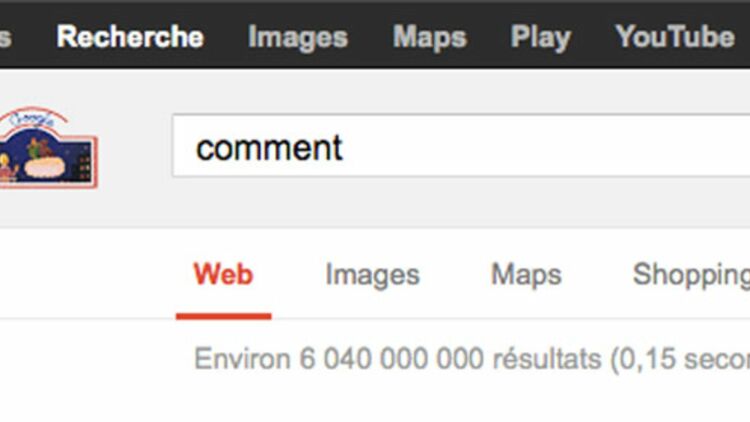Click the empty area right of "comment" text
The height and width of the screenshot is (422, 750).
click(x=545, y=147)
